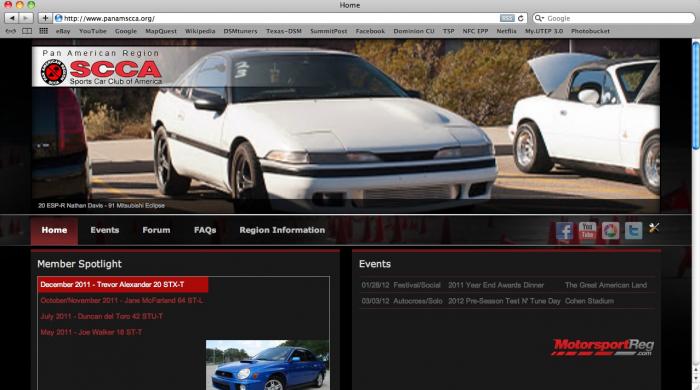
Task: Open the YouTube bookmark in bookmarks bar
Action: tap(93, 31)
